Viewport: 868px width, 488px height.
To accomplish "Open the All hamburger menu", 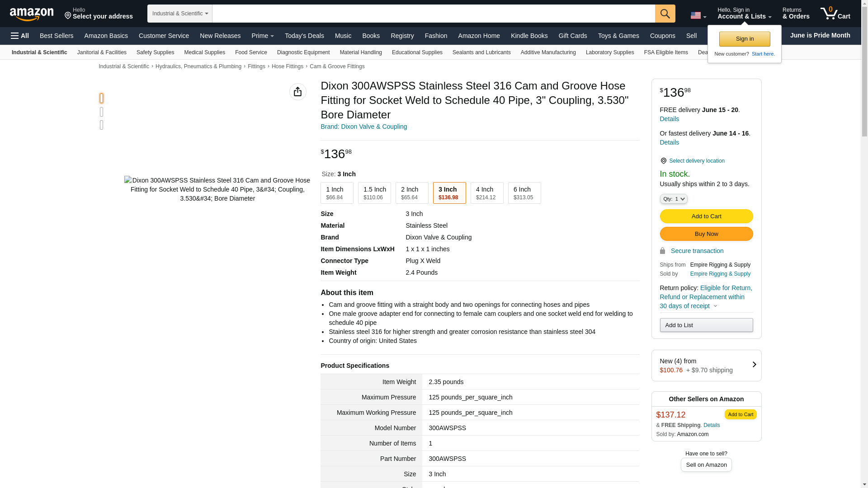I will coord(20,36).
